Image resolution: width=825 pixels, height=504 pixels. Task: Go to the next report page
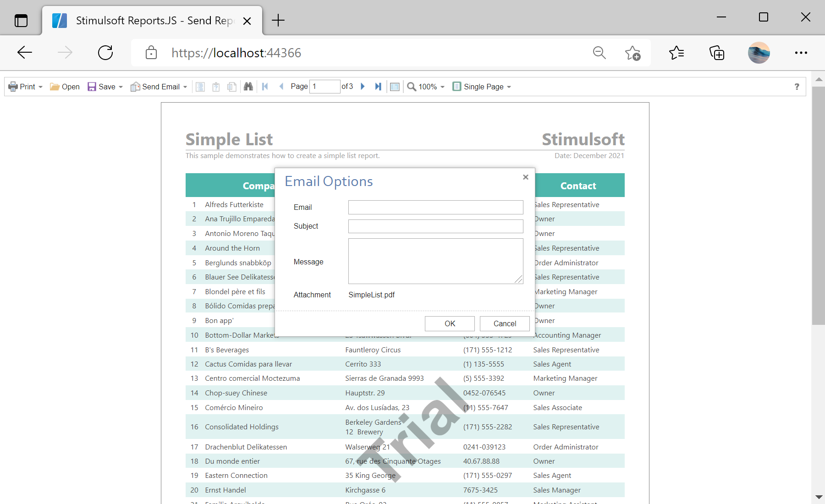[x=363, y=87]
